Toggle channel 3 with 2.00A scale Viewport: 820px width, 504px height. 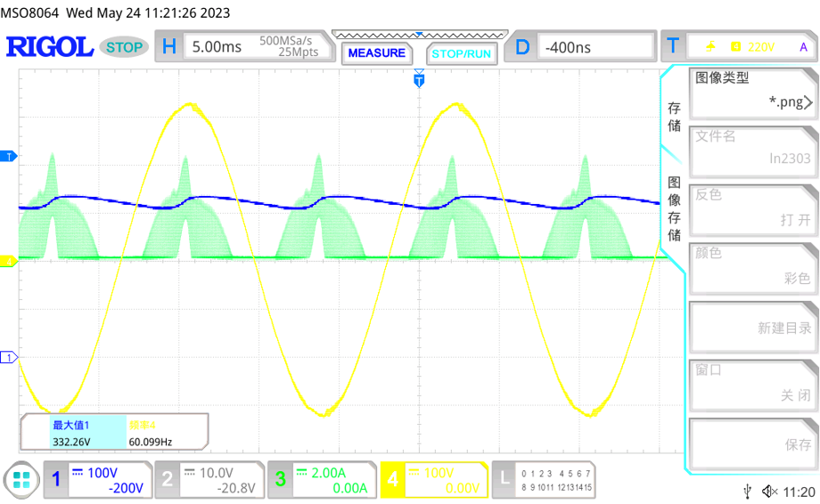(321, 479)
